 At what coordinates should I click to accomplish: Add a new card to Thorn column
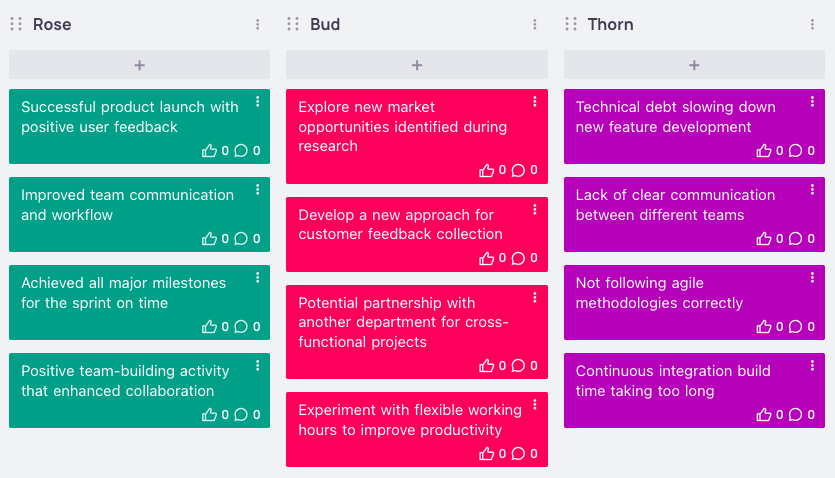[x=694, y=65]
